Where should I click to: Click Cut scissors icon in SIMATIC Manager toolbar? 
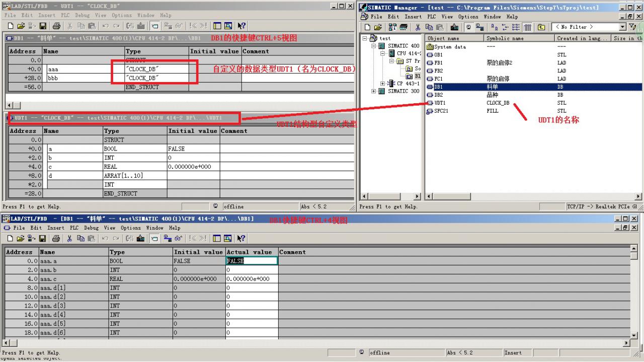[x=418, y=27]
